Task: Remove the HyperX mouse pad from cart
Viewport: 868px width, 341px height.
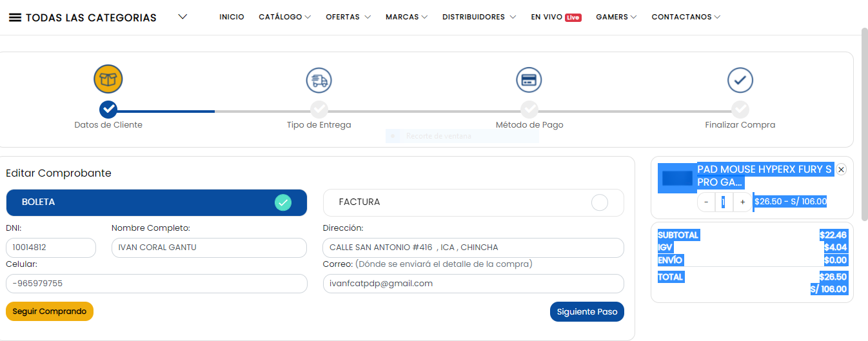Action: tap(841, 170)
